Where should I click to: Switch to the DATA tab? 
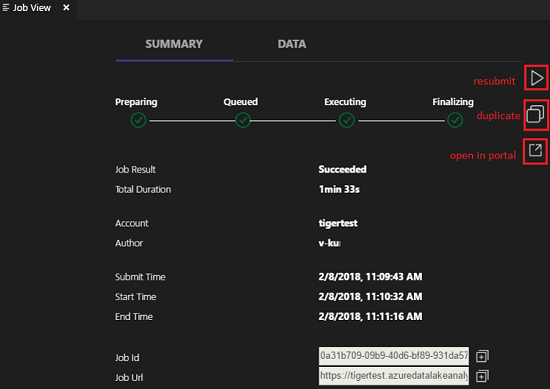pyautogui.click(x=292, y=44)
